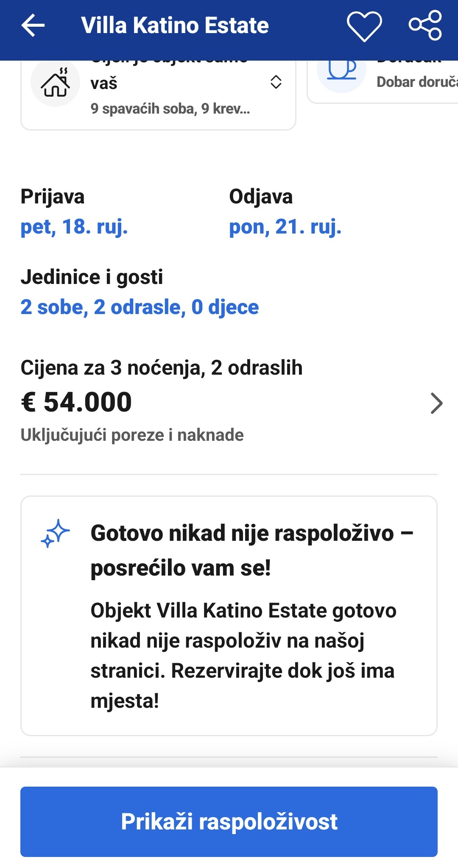Open the € 54.000 price details
This screenshot has width=458, height=868.
click(x=76, y=402)
